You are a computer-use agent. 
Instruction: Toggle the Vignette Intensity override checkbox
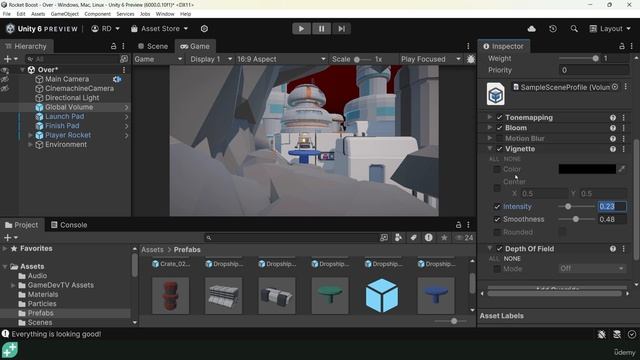(497, 207)
